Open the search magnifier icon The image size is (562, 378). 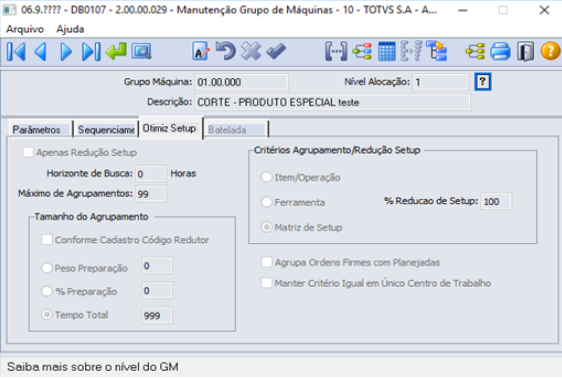click(x=142, y=52)
